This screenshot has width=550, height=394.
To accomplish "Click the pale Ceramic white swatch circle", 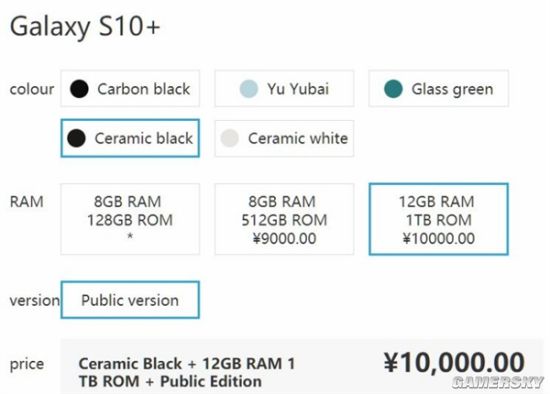I will (x=230, y=138).
